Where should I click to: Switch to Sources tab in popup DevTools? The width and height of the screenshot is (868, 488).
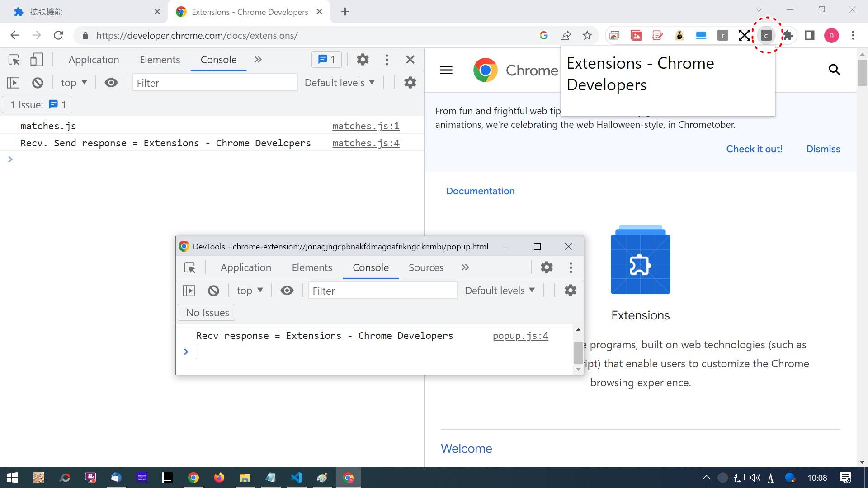pyautogui.click(x=426, y=267)
